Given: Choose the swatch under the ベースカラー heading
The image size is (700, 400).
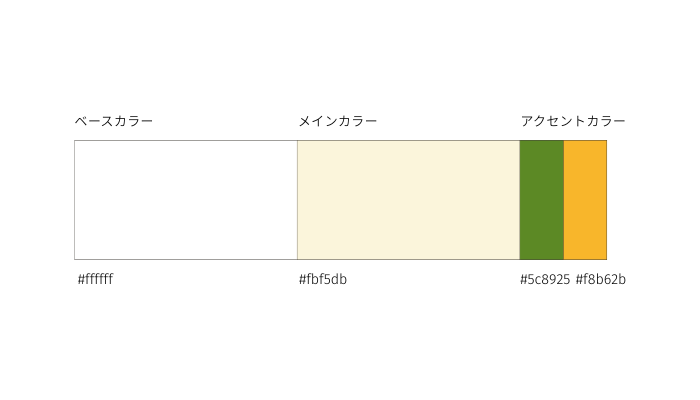Looking at the screenshot, I should coord(186,200).
